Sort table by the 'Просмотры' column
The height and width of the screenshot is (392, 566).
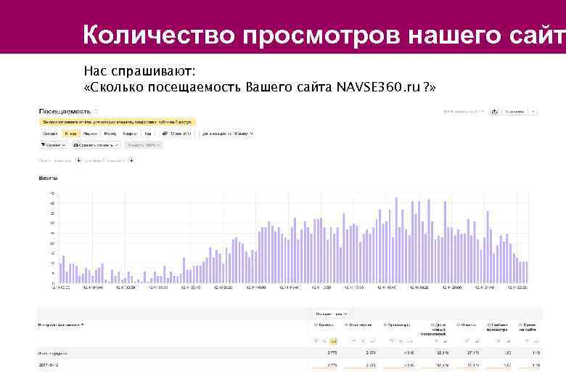(x=397, y=325)
